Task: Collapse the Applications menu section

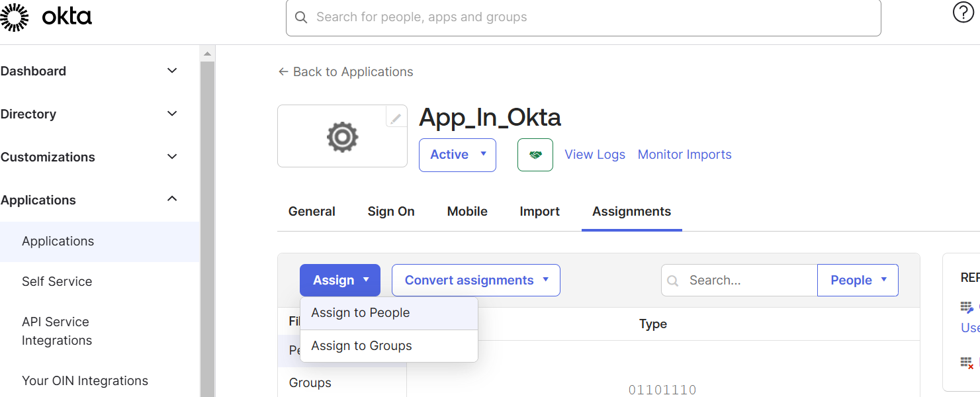Action: pyautogui.click(x=171, y=199)
